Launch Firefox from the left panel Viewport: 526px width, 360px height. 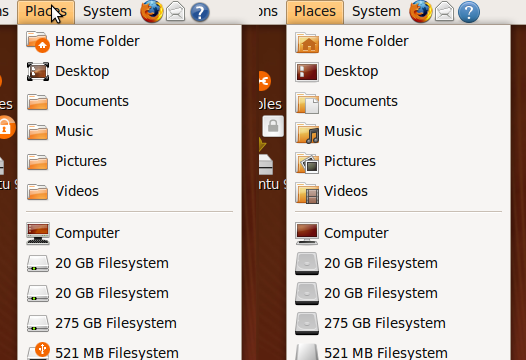[152, 12]
